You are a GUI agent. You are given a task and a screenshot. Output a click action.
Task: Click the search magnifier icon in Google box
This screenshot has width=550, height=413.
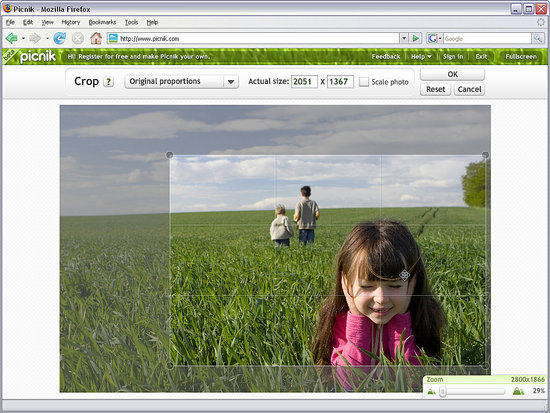(538, 38)
